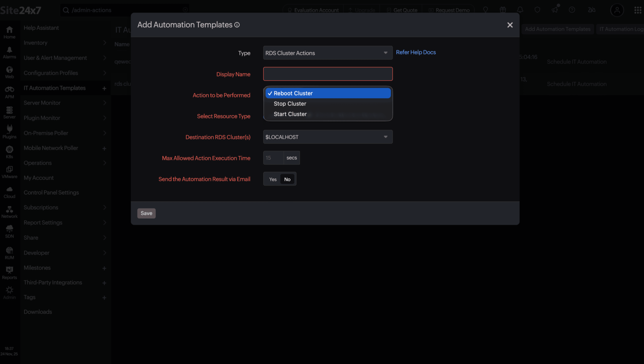Click the info icon beside Add Automation Templates
The height and width of the screenshot is (364, 644).
click(237, 25)
